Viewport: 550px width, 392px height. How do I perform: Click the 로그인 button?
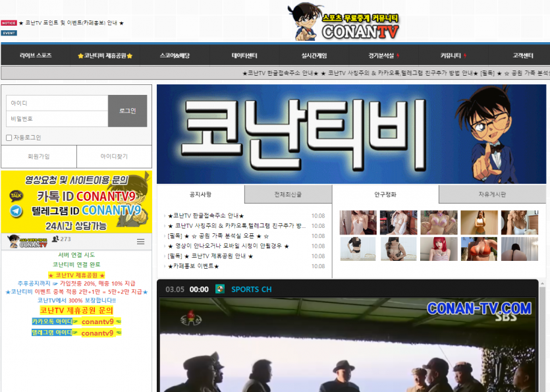coord(127,111)
